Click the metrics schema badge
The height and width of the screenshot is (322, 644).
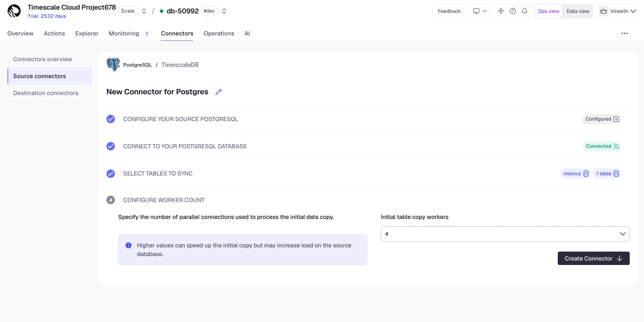576,173
